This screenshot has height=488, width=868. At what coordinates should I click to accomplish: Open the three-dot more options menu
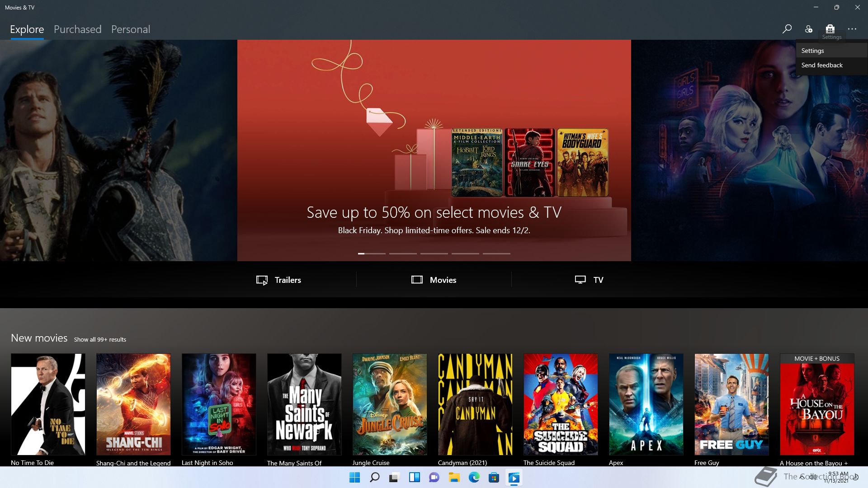(852, 29)
